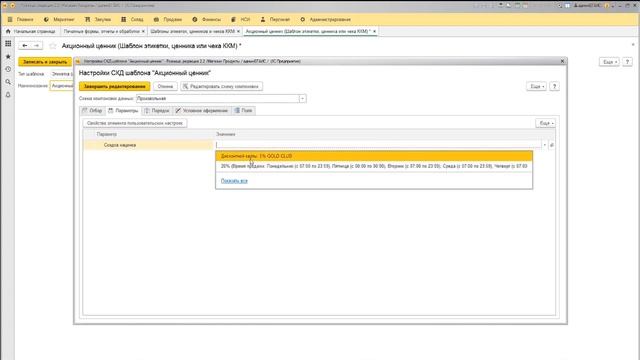Switch to Печатные формы, отчеты и обработки tab
640x360 pixels.
102,31
